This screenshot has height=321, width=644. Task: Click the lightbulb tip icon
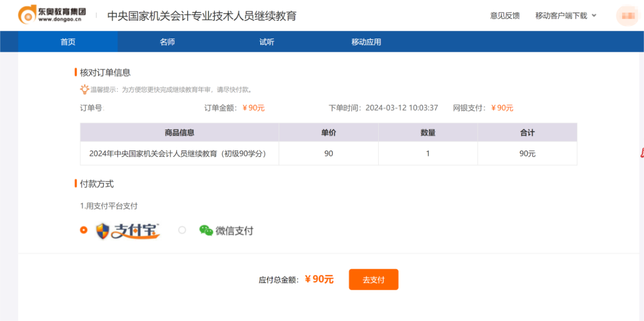click(84, 89)
